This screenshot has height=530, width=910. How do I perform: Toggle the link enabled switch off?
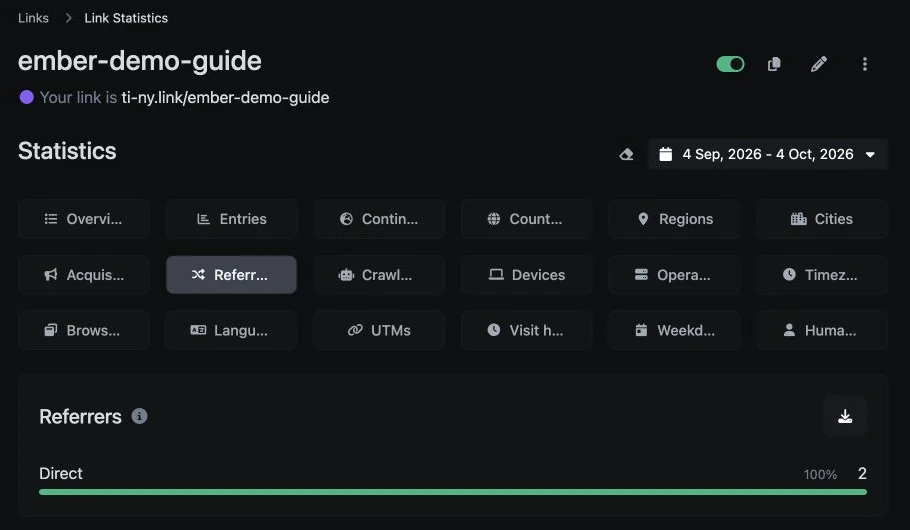click(730, 64)
